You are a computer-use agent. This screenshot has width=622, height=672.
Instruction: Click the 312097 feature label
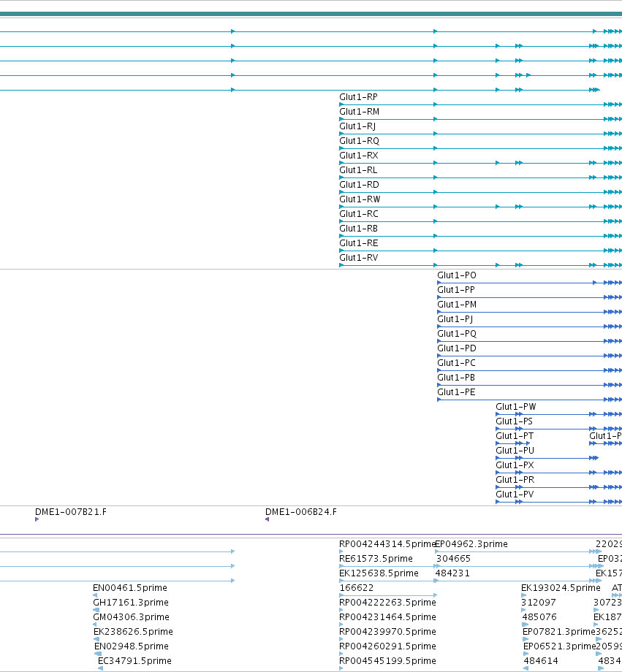coord(539,602)
